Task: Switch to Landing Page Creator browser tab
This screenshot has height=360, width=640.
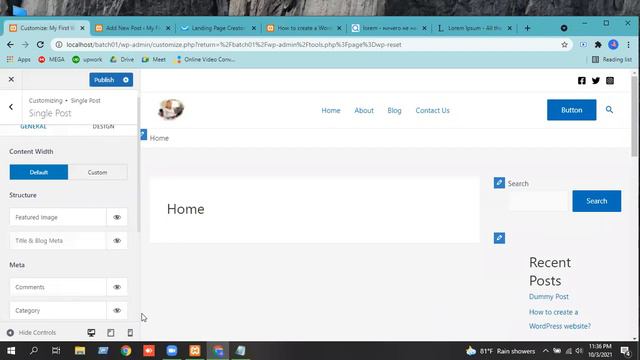Action: [x=218, y=28]
